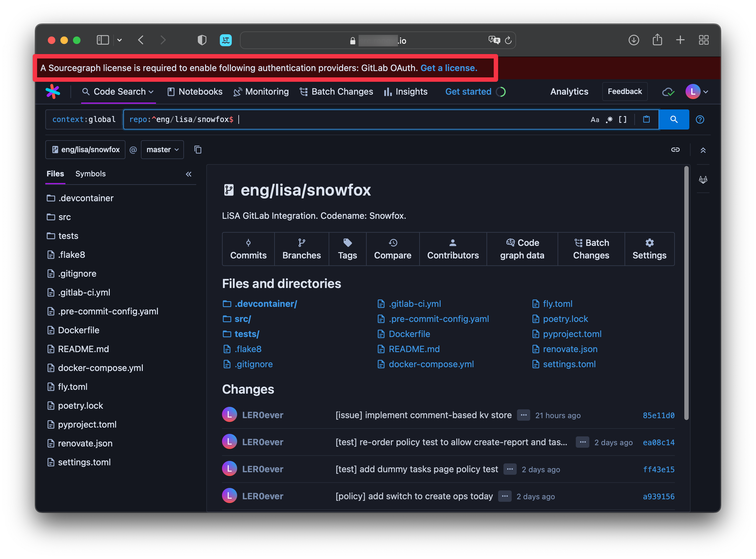Open search help question mark icon
The width and height of the screenshot is (756, 559).
[x=700, y=119]
